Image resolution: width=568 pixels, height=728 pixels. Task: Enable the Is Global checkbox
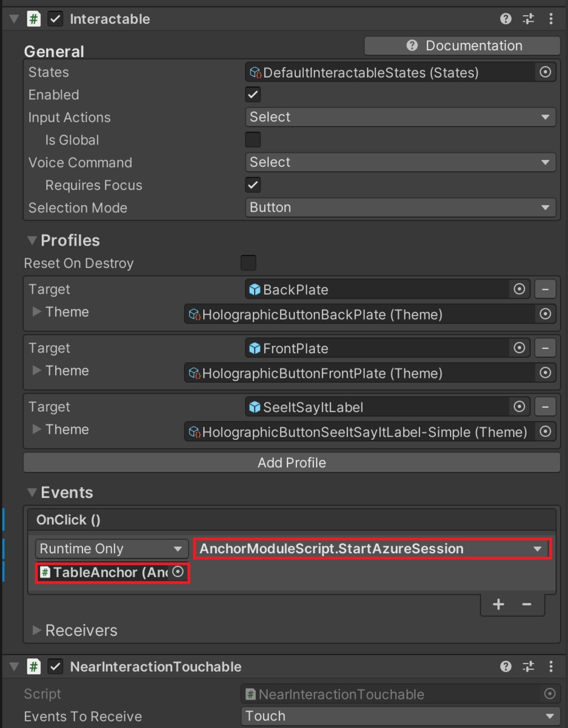(253, 140)
